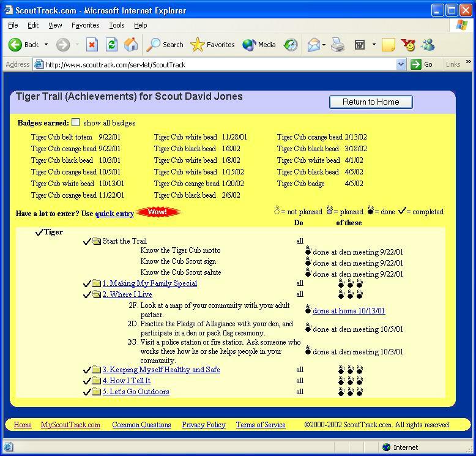Open the 2. Where I Live link
This screenshot has width=476, height=456.
click(x=127, y=294)
